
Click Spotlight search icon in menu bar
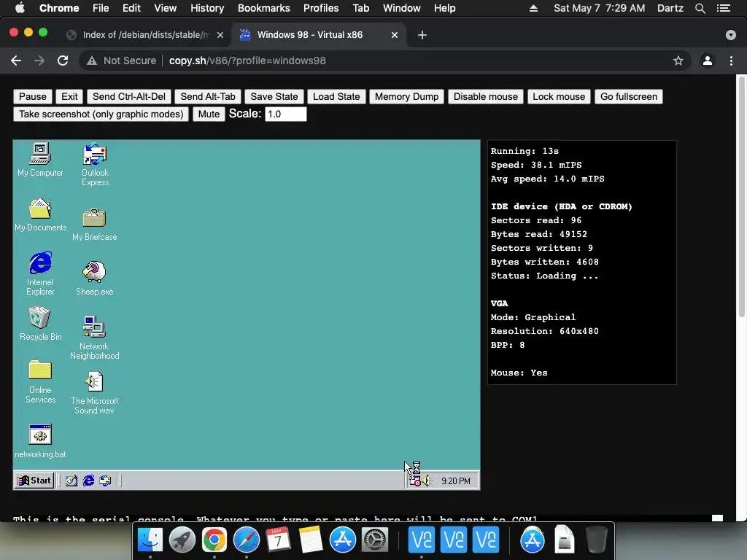[x=700, y=8]
